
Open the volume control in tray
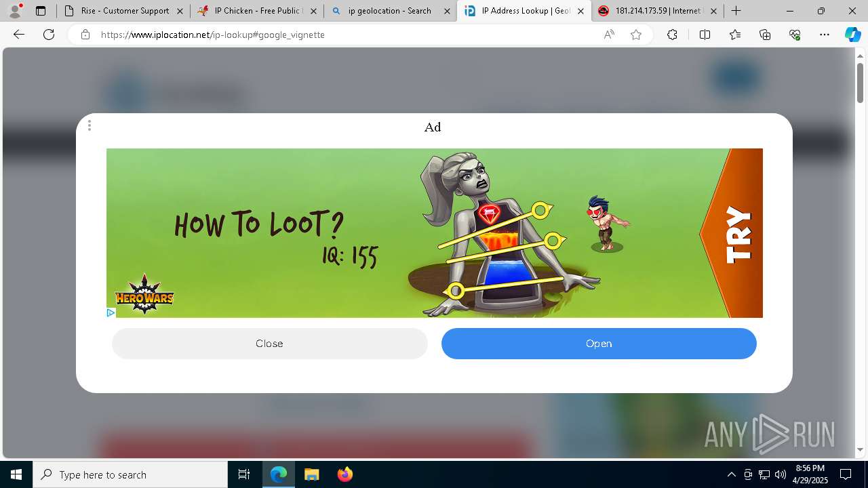click(780, 474)
